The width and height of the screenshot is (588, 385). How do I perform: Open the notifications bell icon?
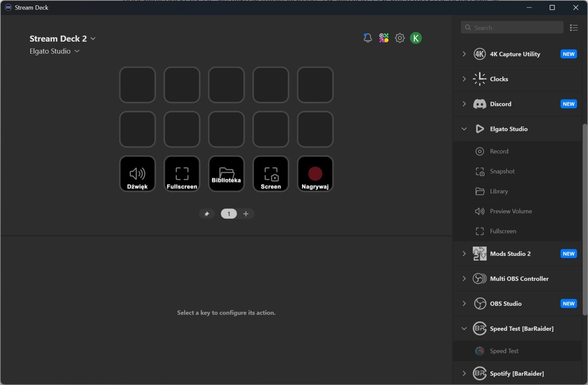pos(367,38)
